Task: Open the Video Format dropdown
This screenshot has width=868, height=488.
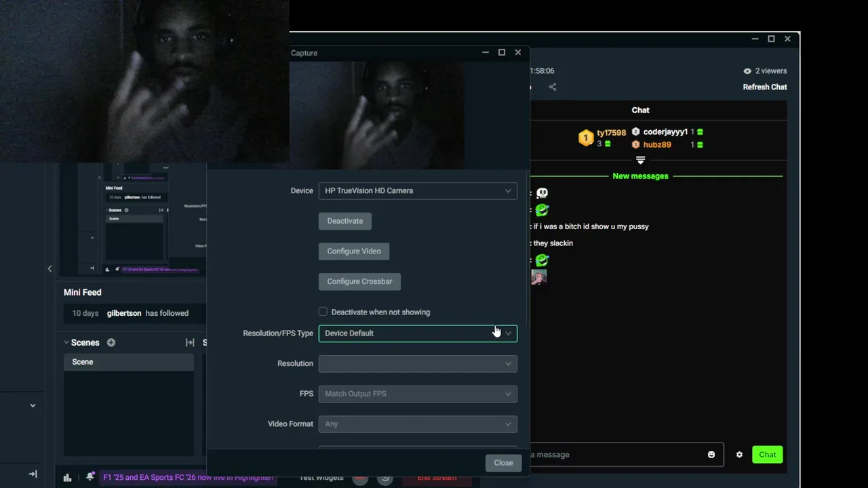Action: pyautogui.click(x=418, y=424)
